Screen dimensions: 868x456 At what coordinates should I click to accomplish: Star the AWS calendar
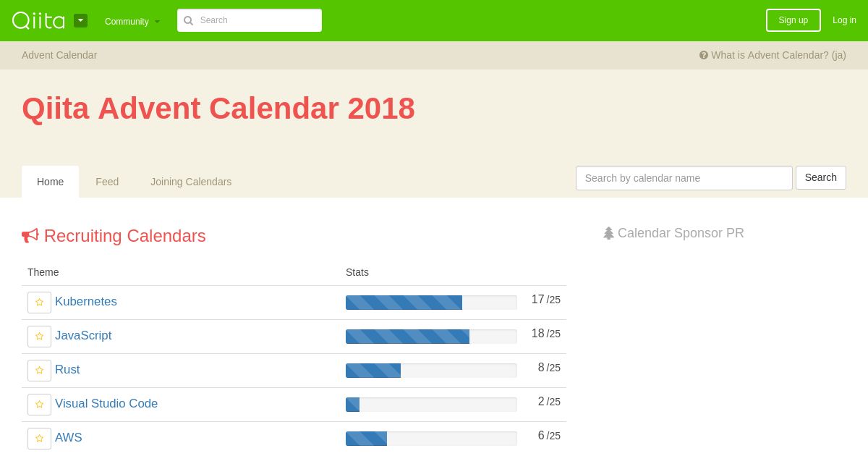click(x=39, y=439)
